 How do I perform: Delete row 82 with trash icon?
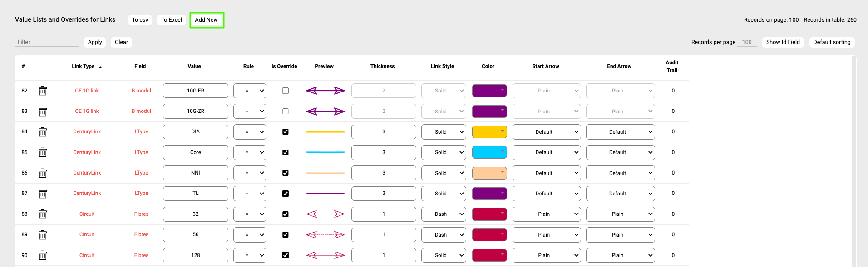point(43,91)
